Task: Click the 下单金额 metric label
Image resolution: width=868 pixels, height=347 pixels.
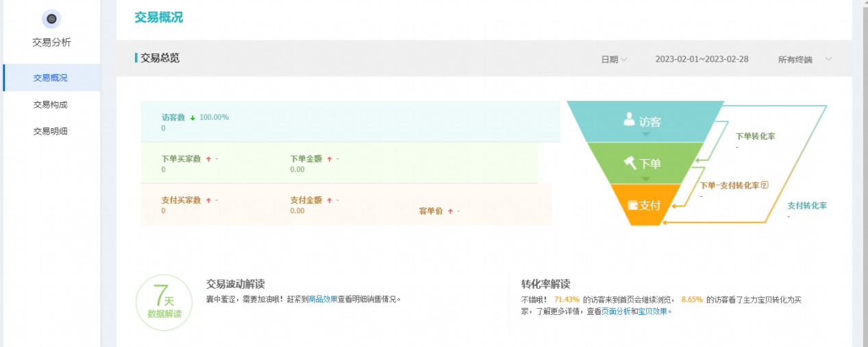Action: pos(306,159)
